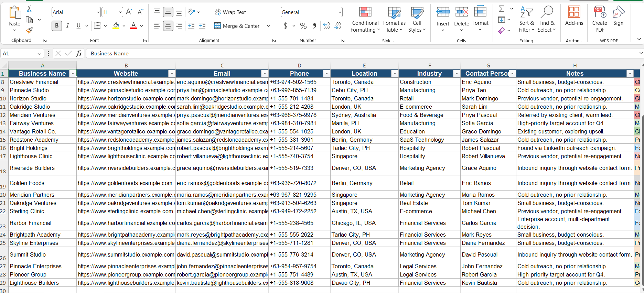Open the Font name Arial dropdown
Image resolution: width=644 pixels, height=293 pixels.
pyautogui.click(x=98, y=12)
